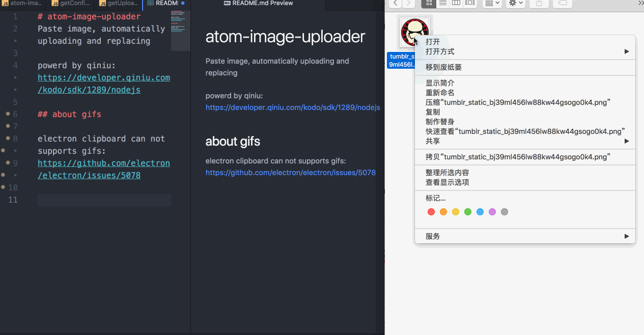644x335 pixels.
Task: Click the github electron link in editor
Action: (104, 169)
